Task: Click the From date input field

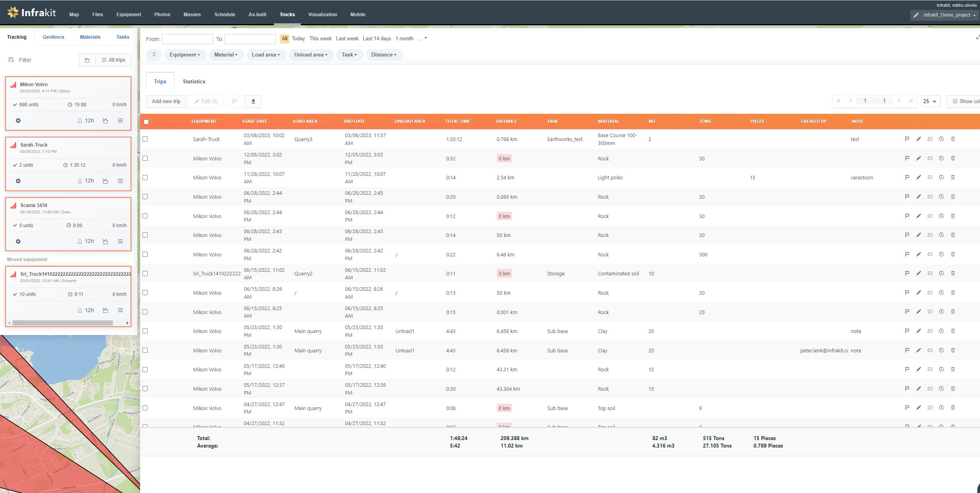Action: [x=187, y=39]
